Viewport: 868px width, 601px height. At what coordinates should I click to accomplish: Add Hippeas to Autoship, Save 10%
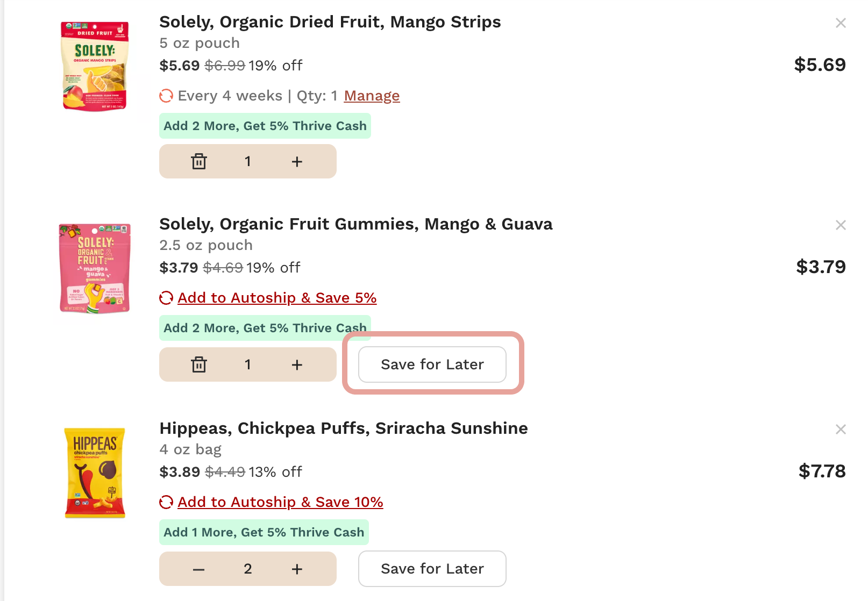(x=280, y=502)
